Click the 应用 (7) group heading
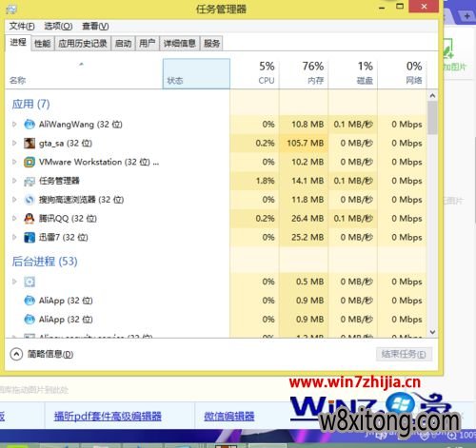The width and height of the screenshot is (476, 448). pos(30,104)
